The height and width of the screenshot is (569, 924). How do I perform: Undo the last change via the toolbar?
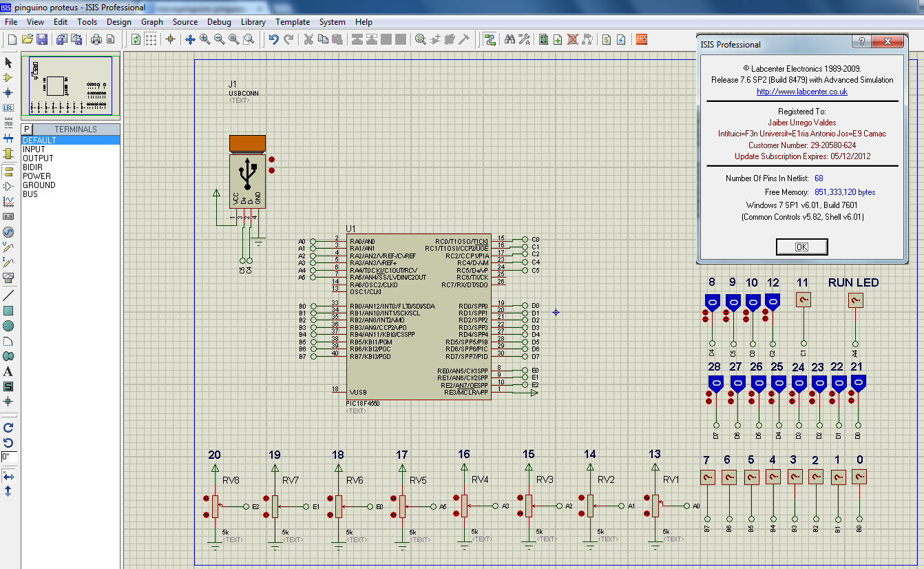pos(274,39)
